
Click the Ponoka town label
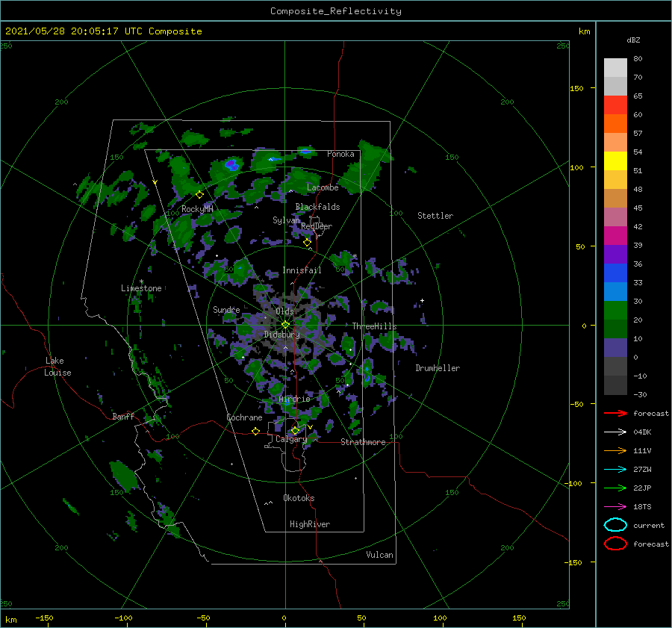tap(340, 154)
